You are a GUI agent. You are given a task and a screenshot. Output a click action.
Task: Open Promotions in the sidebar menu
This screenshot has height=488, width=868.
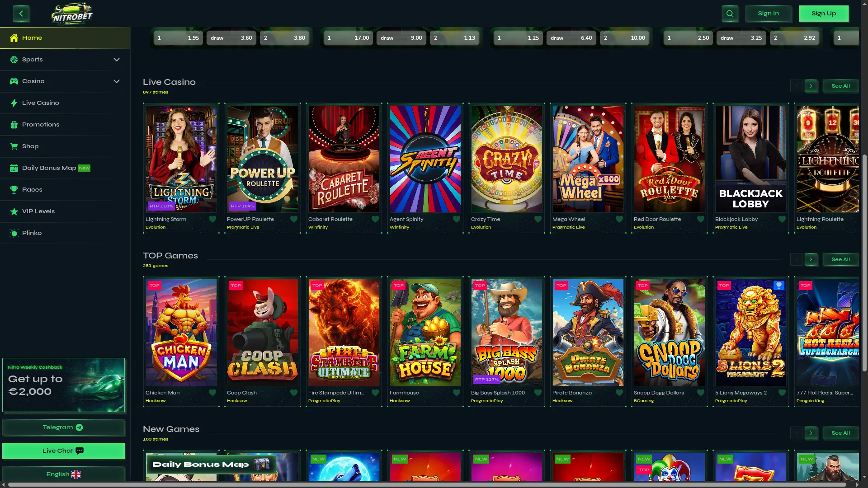pyautogui.click(x=65, y=125)
